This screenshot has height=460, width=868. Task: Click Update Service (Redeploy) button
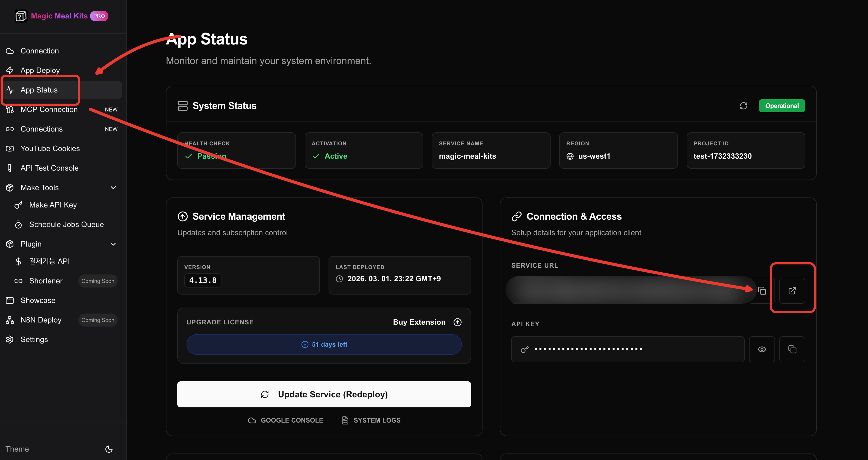(x=324, y=394)
